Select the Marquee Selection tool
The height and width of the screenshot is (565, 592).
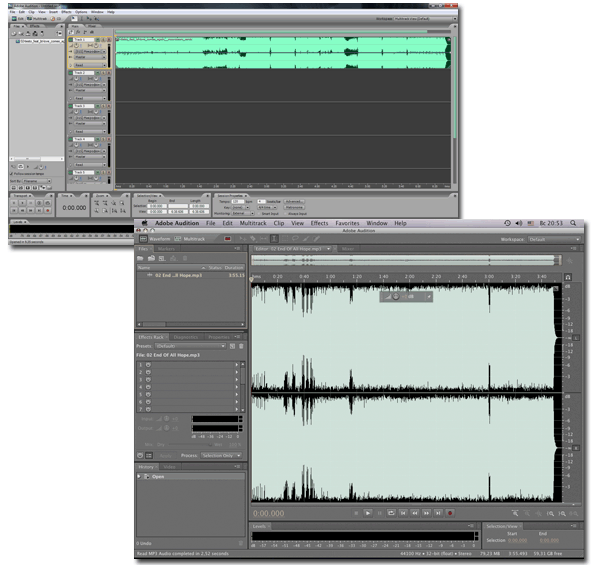pos(285,239)
